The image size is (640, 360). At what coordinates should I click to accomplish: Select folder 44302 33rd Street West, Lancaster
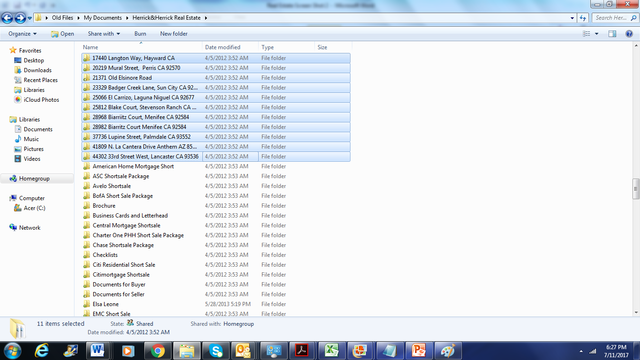(x=216, y=156)
